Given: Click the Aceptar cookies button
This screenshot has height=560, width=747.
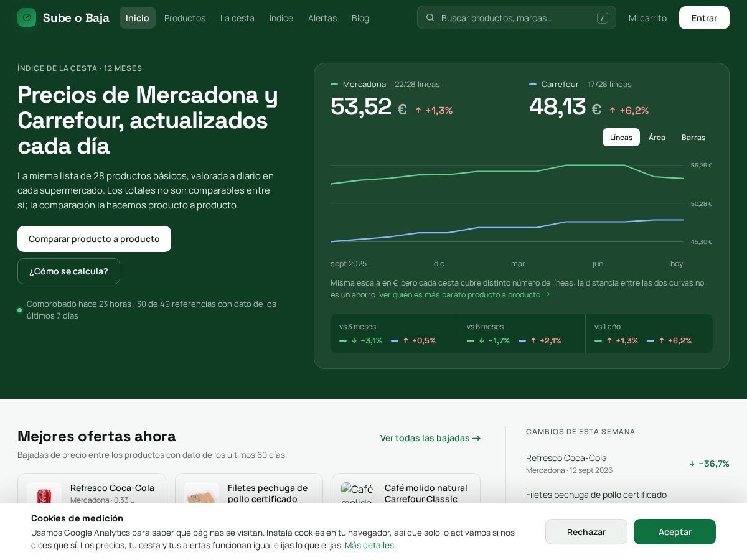Looking at the screenshot, I should [x=675, y=532].
